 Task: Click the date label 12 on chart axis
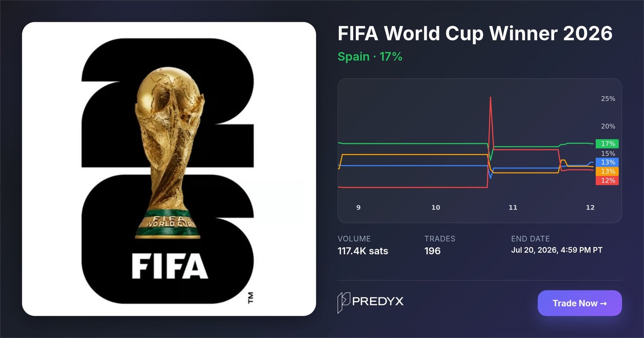[x=590, y=207]
